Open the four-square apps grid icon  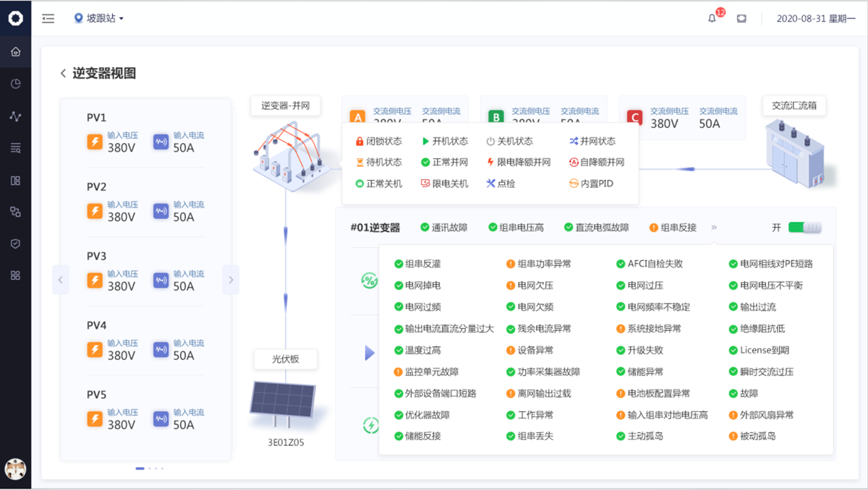tap(15, 275)
